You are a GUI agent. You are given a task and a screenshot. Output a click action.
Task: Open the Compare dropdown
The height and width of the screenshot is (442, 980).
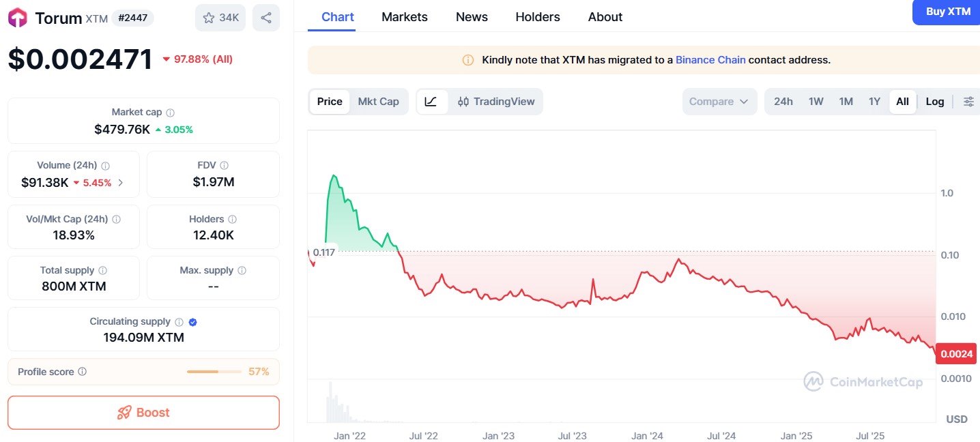point(719,101)
